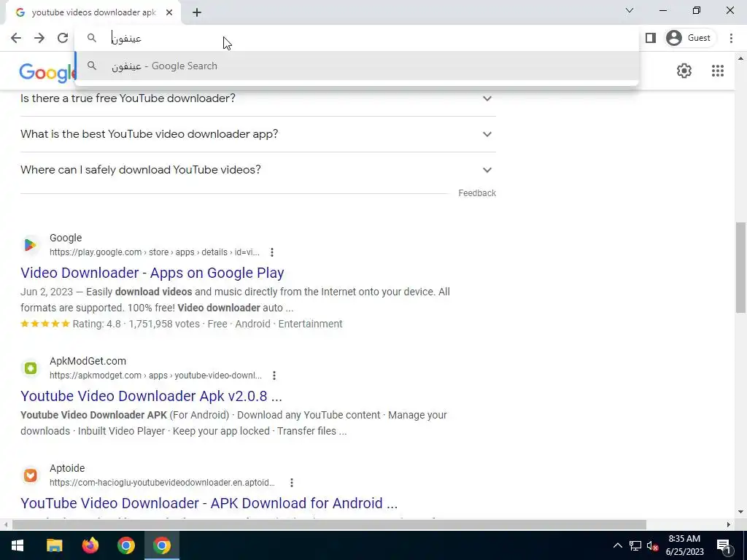Viewport: 747px width, 560px height.
Task: Open the tab search dropdown arrow
Action: (630, 10)
